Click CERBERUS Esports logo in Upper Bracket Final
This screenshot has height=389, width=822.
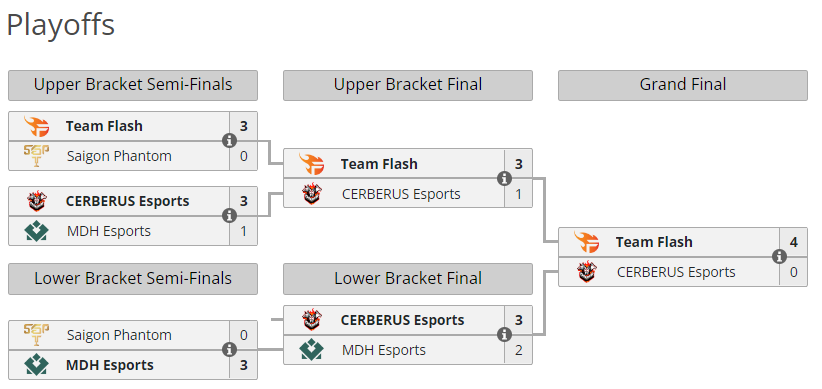(311, 194)
